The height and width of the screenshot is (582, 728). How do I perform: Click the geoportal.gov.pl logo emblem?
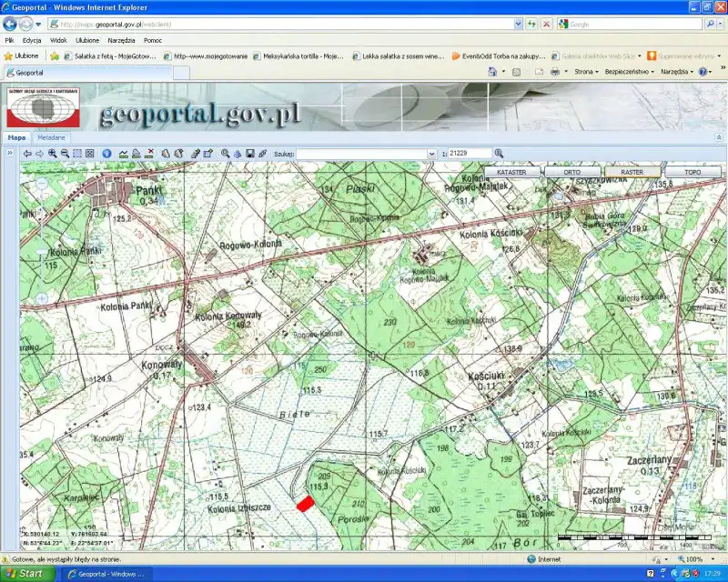(43, 107)
